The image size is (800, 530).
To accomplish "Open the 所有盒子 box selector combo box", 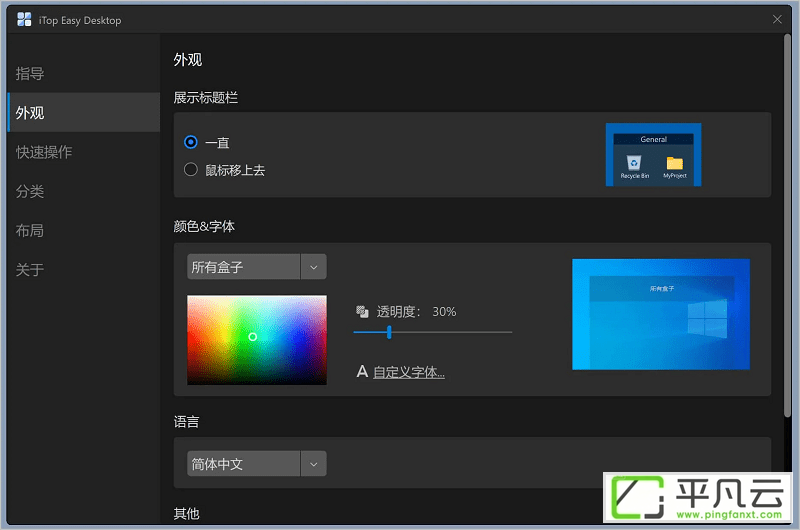I will coord(257,267).
